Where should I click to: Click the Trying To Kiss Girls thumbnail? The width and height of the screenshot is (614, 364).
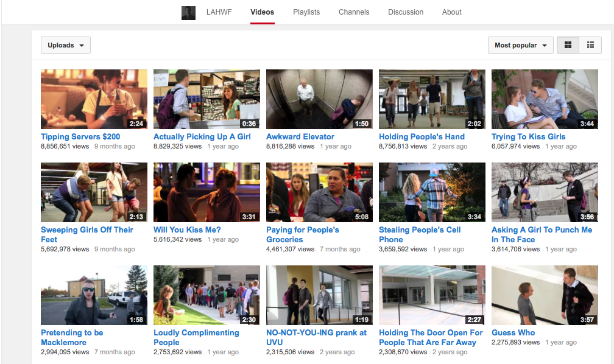pos(545,99)
